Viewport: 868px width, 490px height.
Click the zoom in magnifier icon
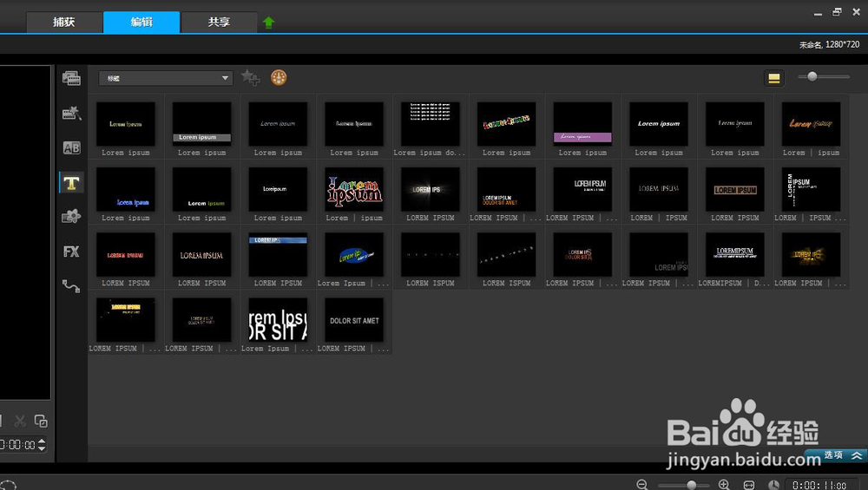pyautogui.click(x=724, y=485)
